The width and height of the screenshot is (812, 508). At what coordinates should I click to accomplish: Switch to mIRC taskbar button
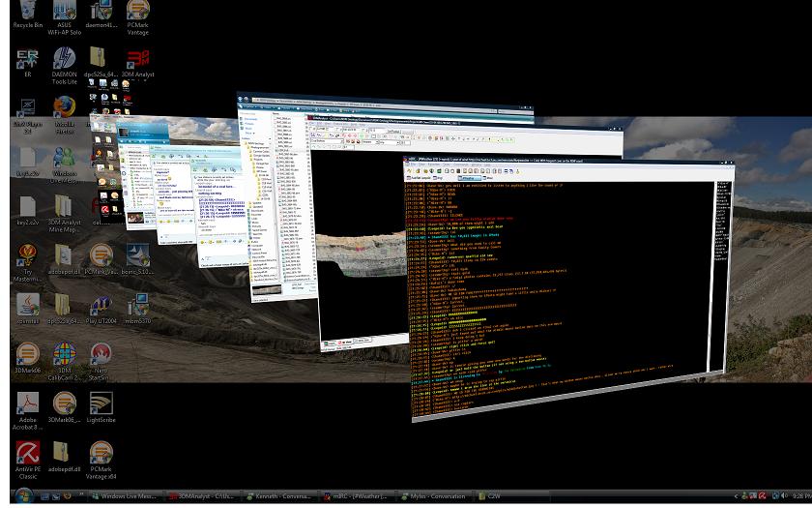[x=360, y=496]
